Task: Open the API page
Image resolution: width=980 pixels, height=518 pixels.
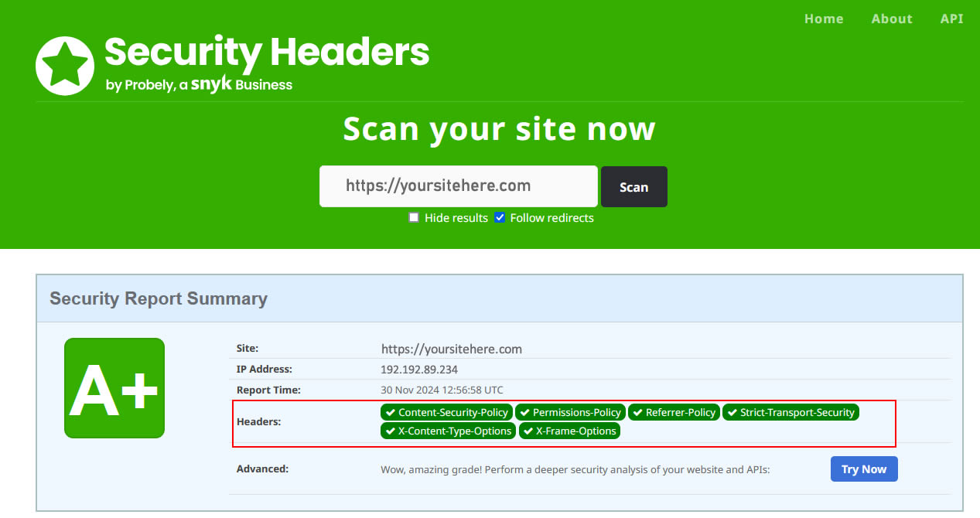Action: (x=952, y=19)
